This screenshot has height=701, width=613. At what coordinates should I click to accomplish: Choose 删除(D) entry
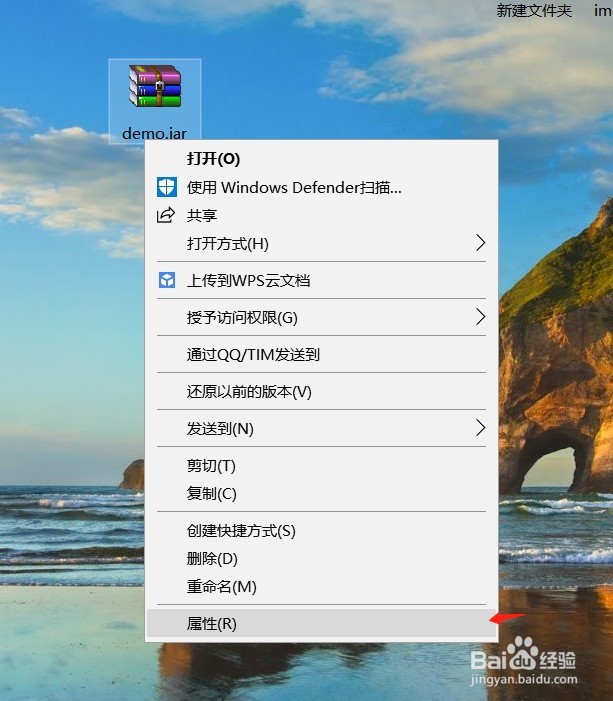coord(321,558)
